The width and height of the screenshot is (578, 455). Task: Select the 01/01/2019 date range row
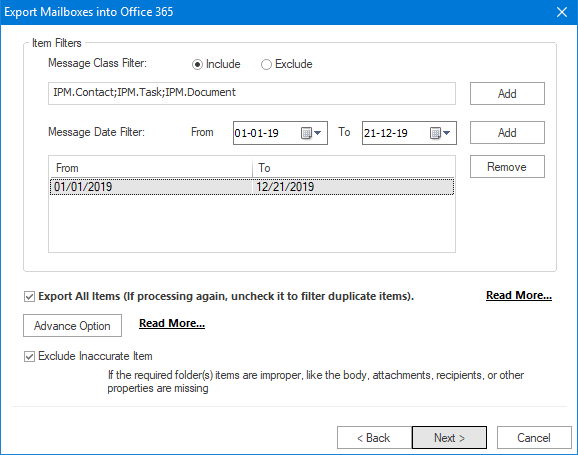[x=252, y=187]
